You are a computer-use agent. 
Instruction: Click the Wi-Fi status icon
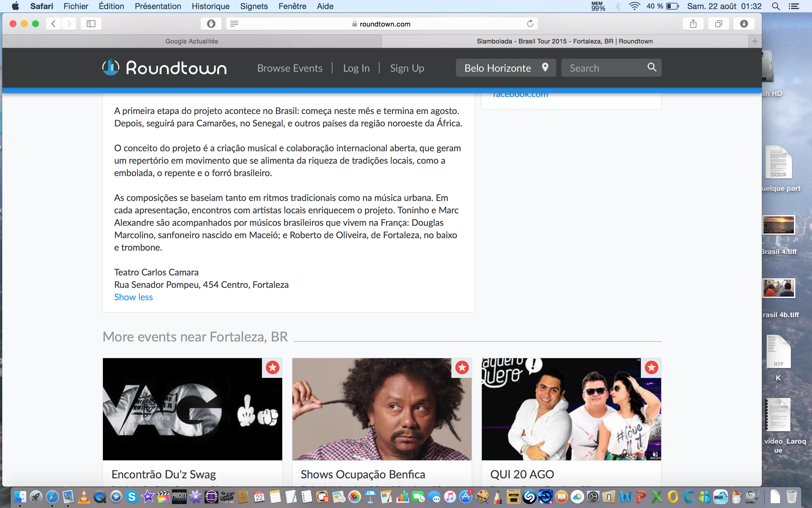(x=634, y=6)
